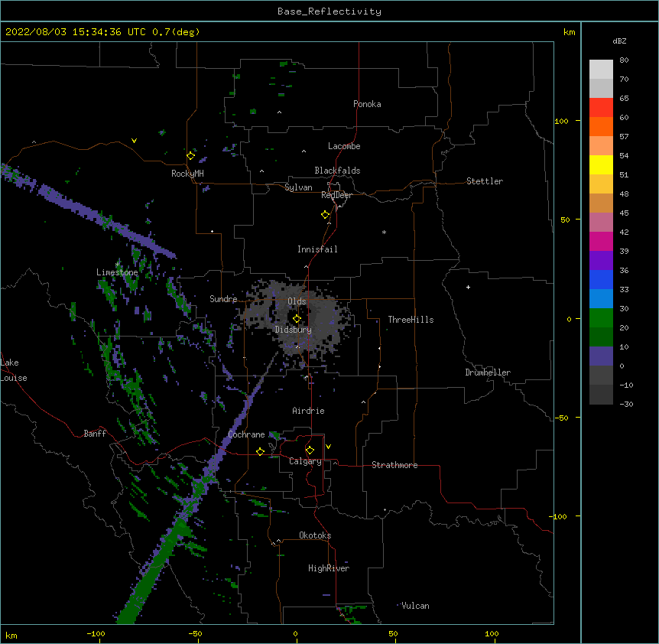Click the Ponoka city label
Image resolution: width=659 pixels, height=644 pixels.
click(367, 104)
